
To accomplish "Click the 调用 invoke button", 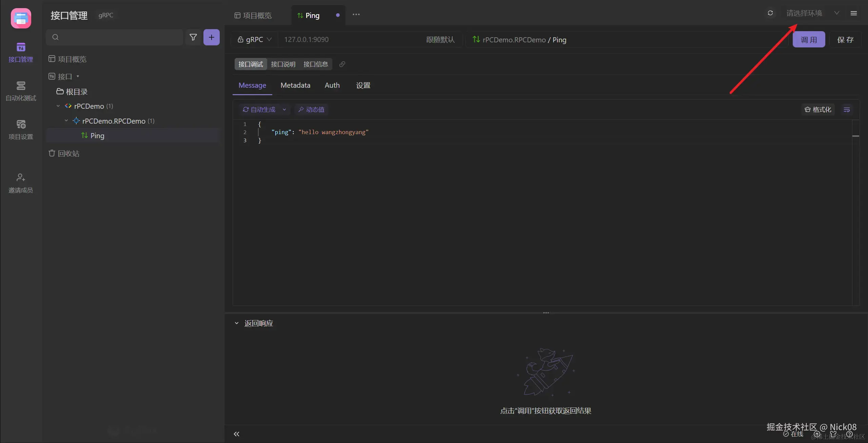I will pos(808,40).
